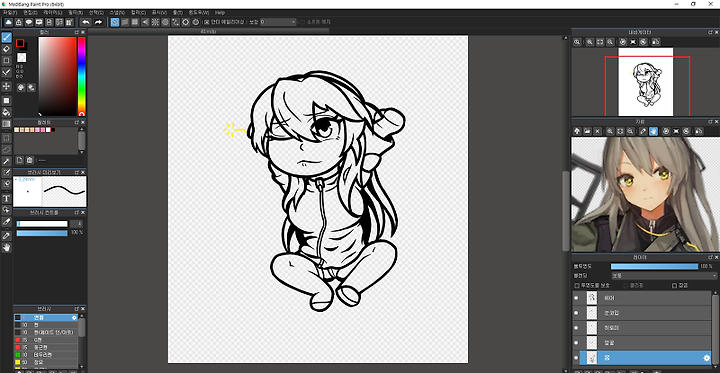Click the foreground color swatch

(20, 43)
